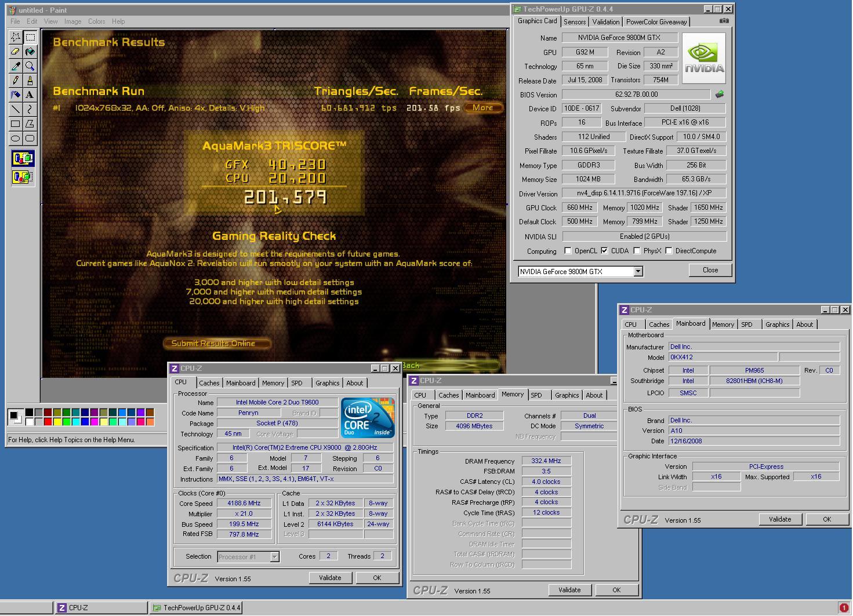Open the Edit menu in Paint

point(32,21)
